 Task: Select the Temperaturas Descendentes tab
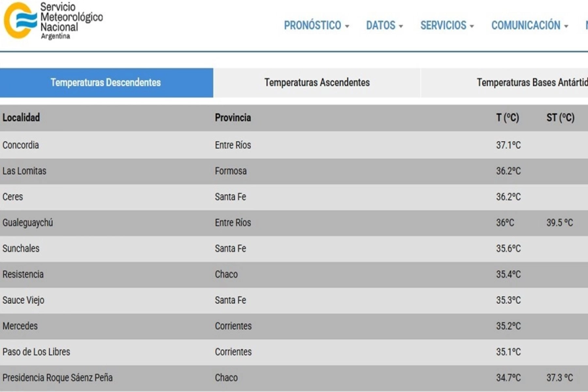pos(106,82)
